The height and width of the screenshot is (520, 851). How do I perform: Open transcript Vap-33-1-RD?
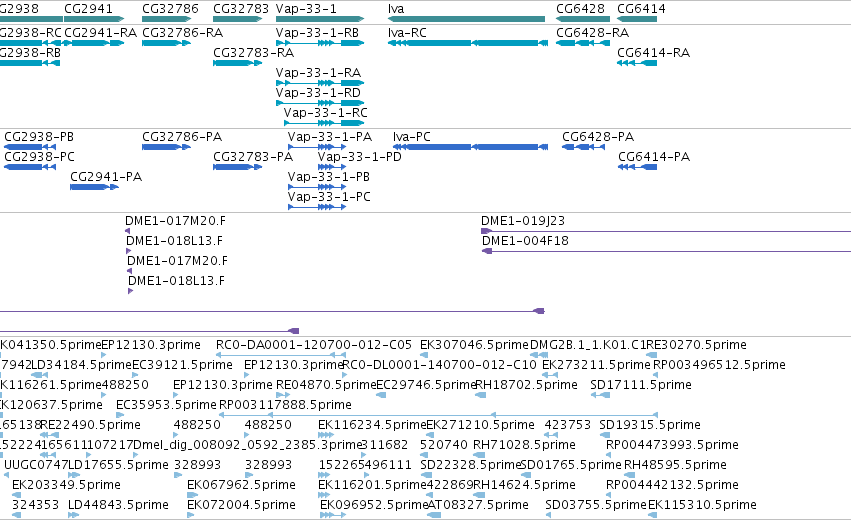tap(319, 93)
